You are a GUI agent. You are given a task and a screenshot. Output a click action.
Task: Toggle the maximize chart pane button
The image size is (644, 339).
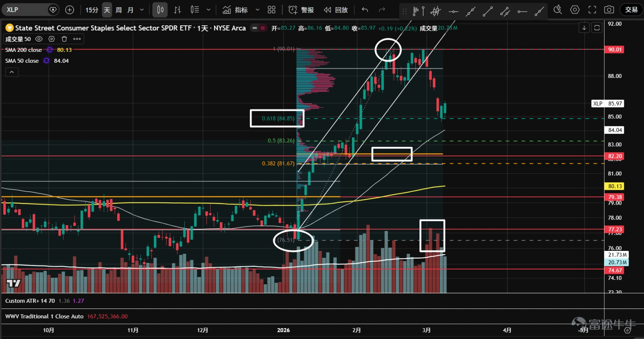click(x=597, y=28)
